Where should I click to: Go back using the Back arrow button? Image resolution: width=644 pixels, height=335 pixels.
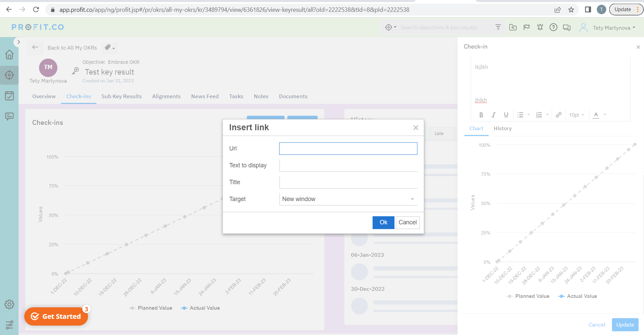tap(35, 48)
